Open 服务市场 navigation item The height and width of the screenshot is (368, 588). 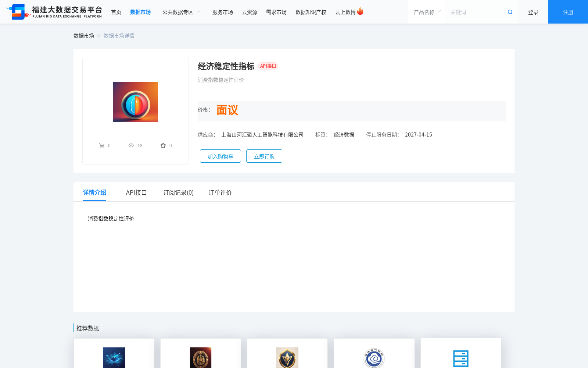223,12
